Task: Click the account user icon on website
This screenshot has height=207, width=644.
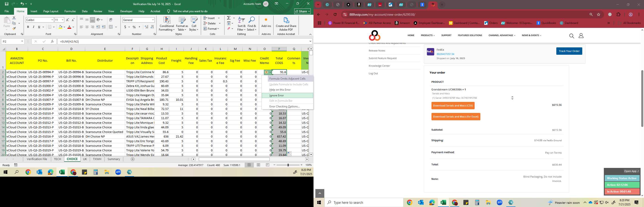Action: point(581,36)
